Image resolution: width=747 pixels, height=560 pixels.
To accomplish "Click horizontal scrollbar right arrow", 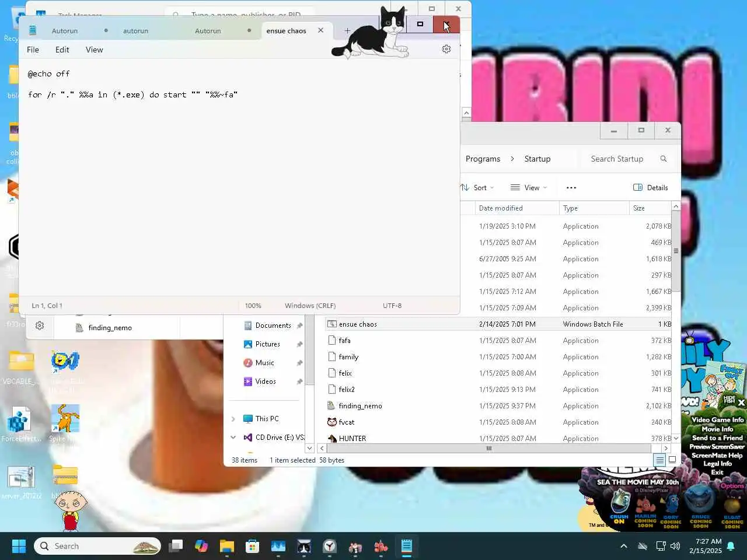I will (665, 448).
